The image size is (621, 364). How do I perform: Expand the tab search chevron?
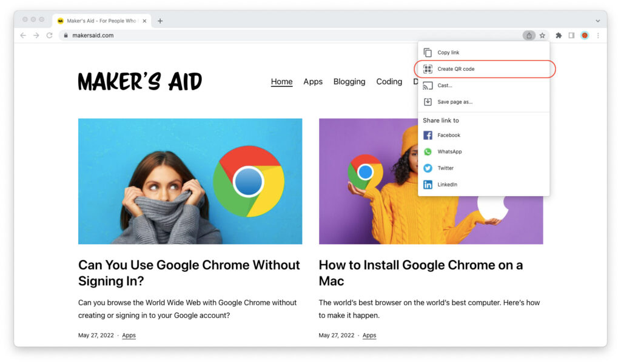(597, 21)
